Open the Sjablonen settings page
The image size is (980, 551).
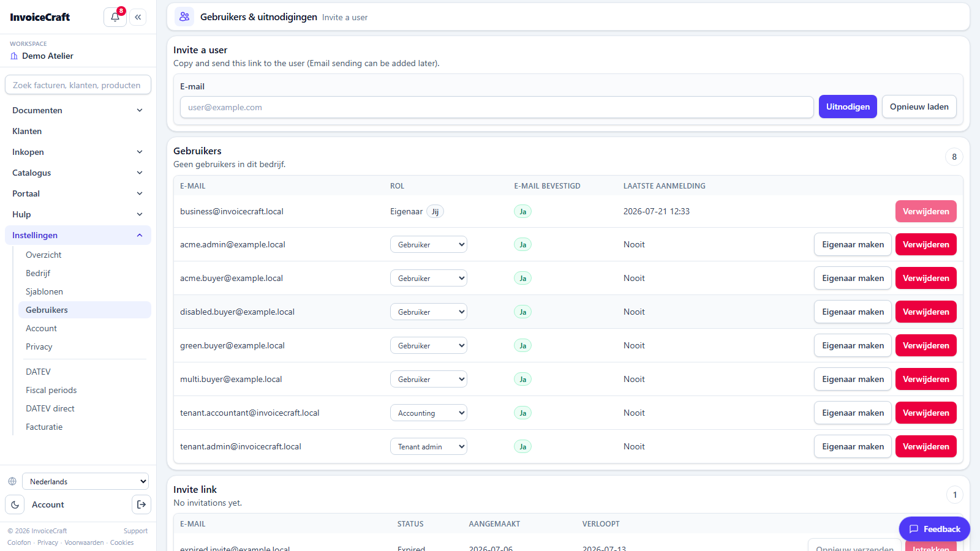(85, 291)
